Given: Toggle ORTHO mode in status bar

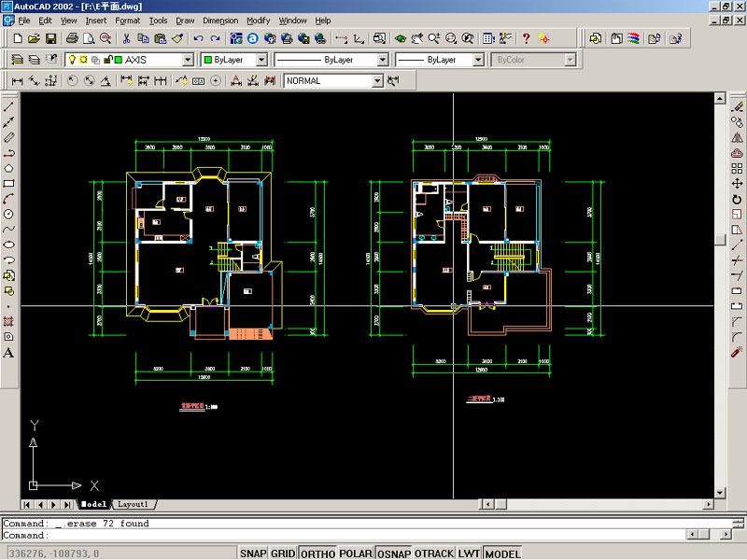Looking at the screenshot, I should [x=317, y=553].
